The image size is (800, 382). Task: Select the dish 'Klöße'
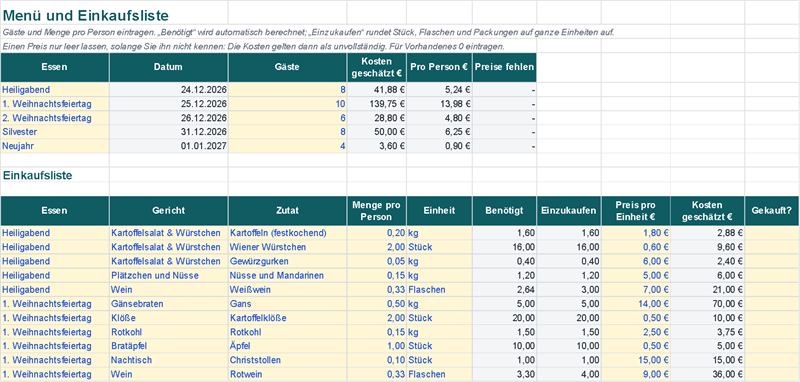click(x=168, y=318)
